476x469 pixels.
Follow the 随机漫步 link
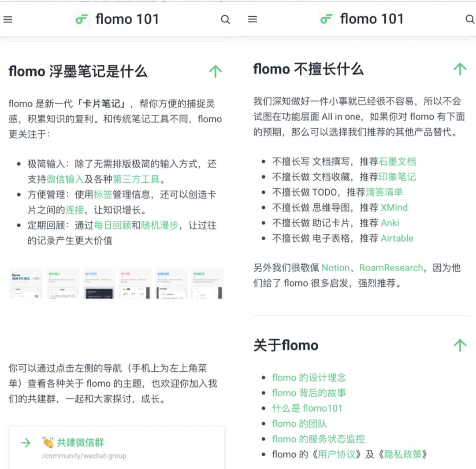[160, 225]
